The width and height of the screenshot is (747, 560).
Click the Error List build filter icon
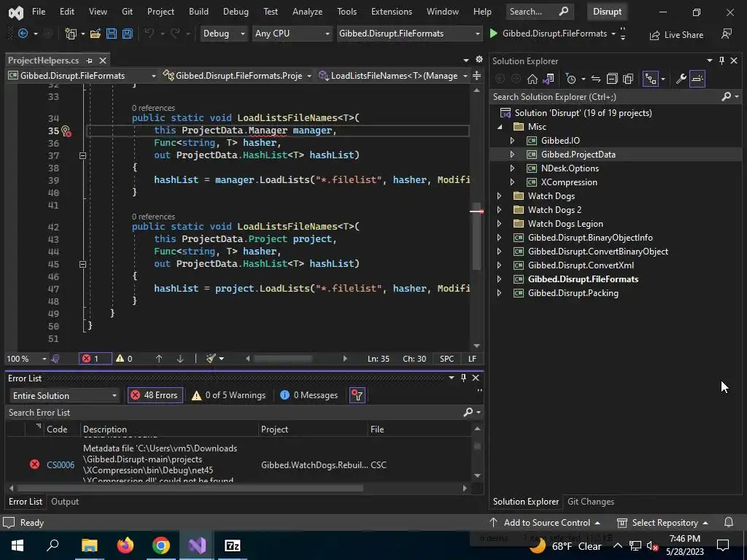[357, 395]
